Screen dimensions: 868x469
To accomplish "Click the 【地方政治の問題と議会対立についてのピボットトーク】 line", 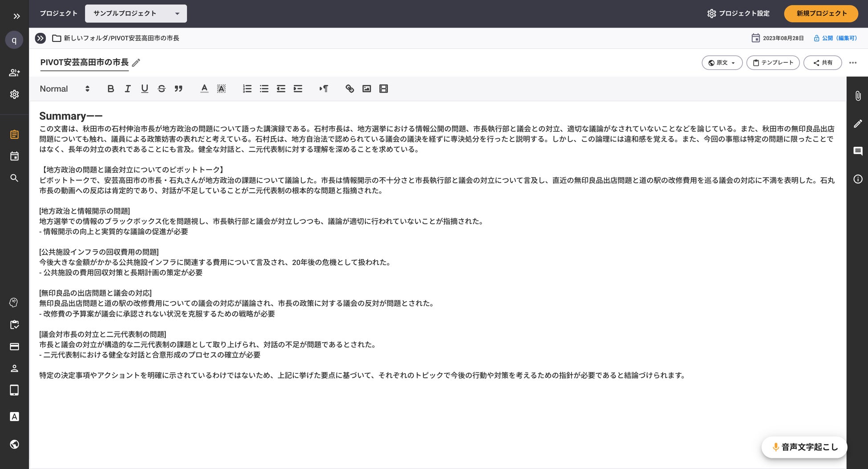I will [x=133, y=170].
